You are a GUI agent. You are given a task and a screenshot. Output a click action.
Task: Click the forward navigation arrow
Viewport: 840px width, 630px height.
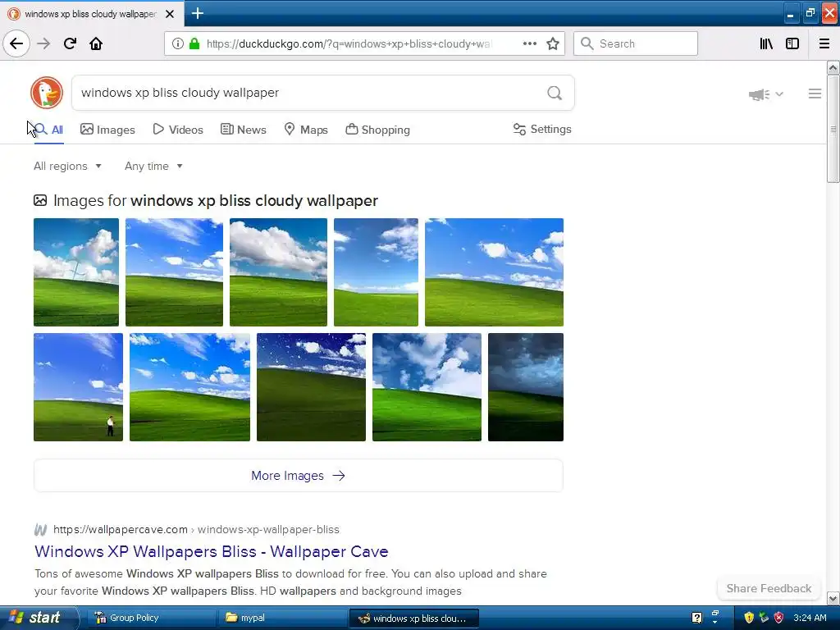tap(43, 43)
